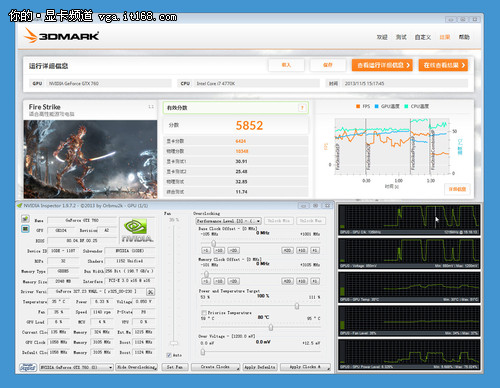The height and width of the screenshot is (388, 500).
Task: Click the Driver Version field in Inspector
Action: [96, 292]
